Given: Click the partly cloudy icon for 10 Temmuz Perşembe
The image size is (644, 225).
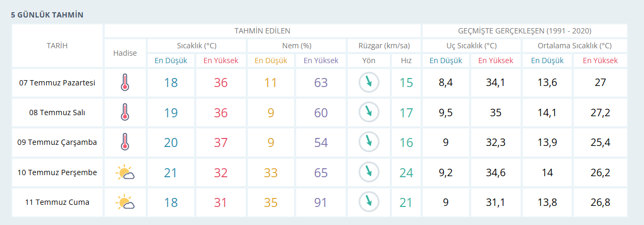Looking at the screenshot, I should (x=125, y=172).
